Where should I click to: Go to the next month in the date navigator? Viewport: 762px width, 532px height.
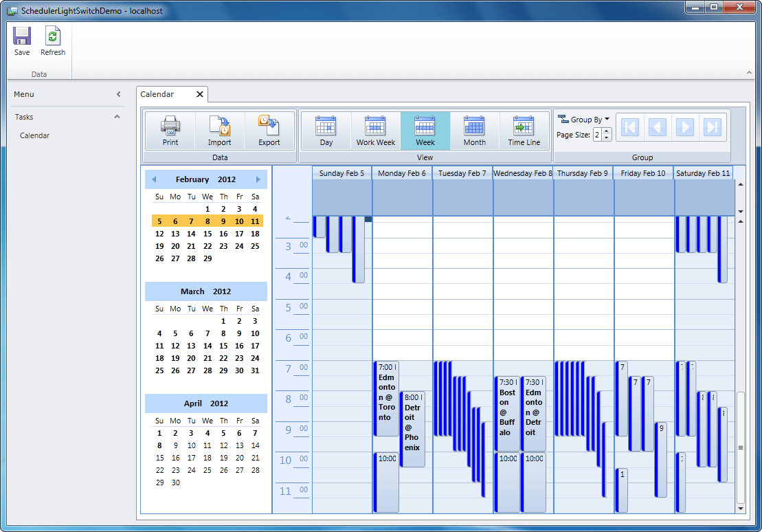[258, 179]
